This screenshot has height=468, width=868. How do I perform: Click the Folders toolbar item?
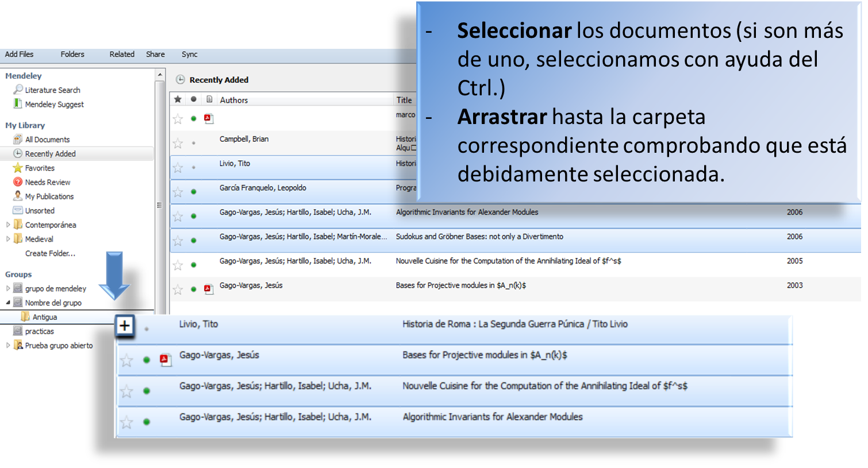coord(72,54)
